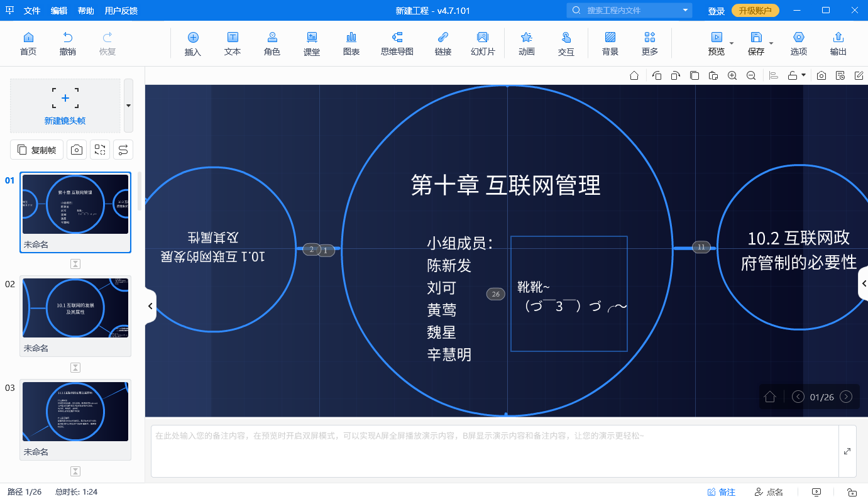This screenshot has height=499, width=868.
Task: Undo with the 撤销 button
Action: click(x=68, y=44)
